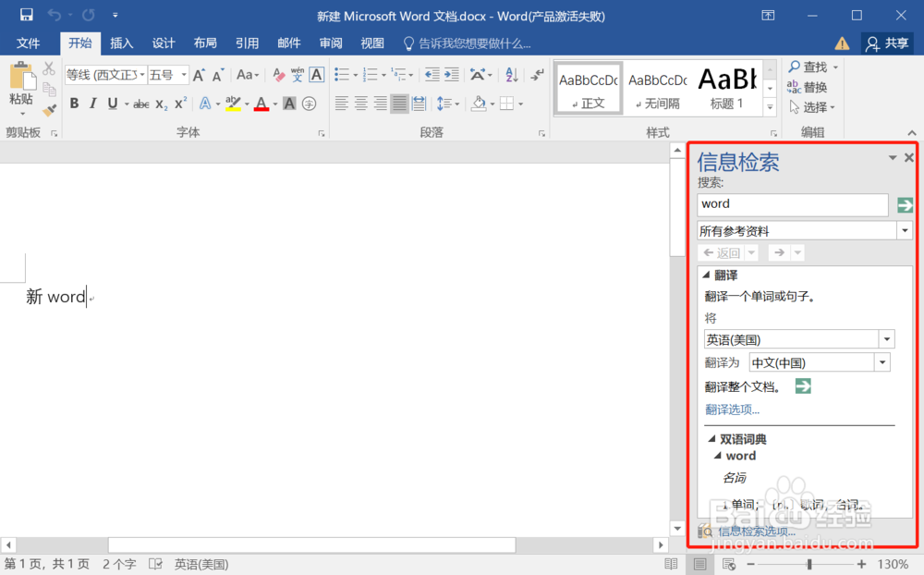Sort text with the A-Z icon
The image size is (924, 575).
point(512,74)
